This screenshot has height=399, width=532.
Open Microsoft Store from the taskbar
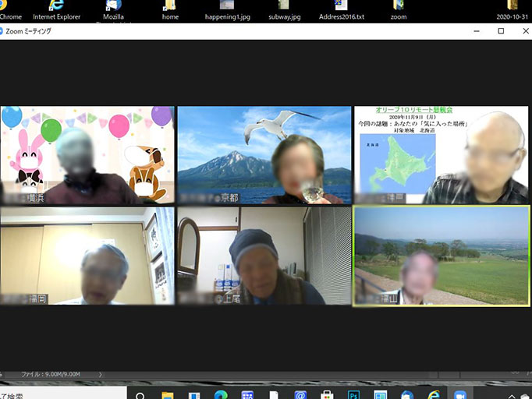[327, 394]
